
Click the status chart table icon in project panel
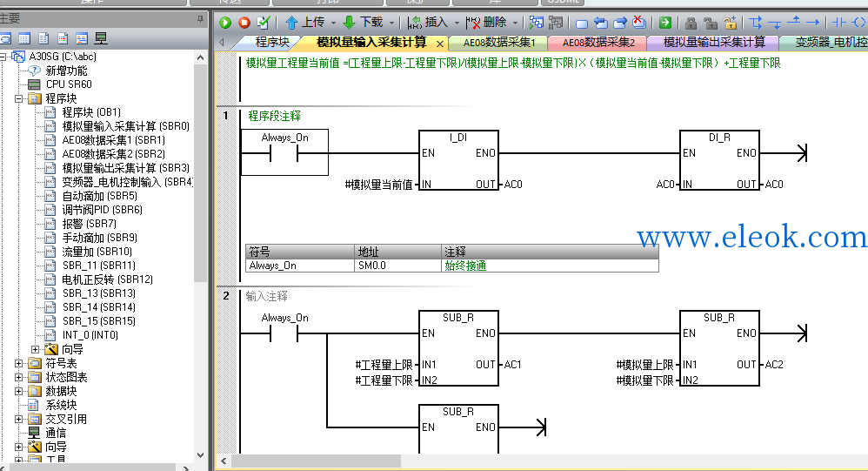point(24,38)
